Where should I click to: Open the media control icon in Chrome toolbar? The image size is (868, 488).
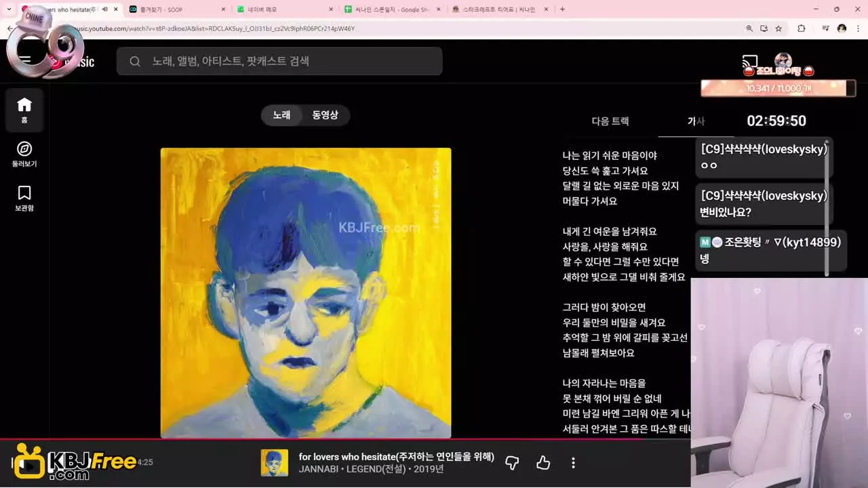[825, 28]
